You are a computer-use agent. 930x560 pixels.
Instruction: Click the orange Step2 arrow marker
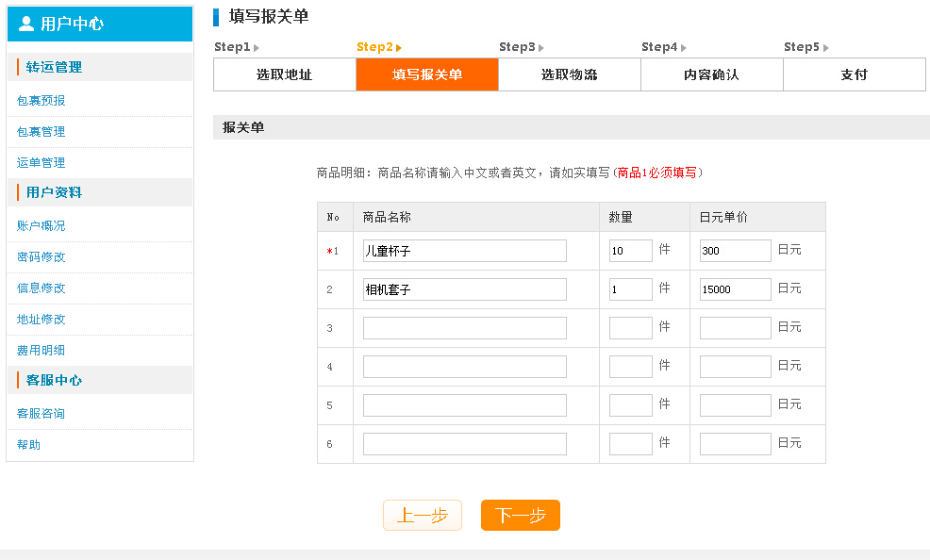click(x=401, y=46)
